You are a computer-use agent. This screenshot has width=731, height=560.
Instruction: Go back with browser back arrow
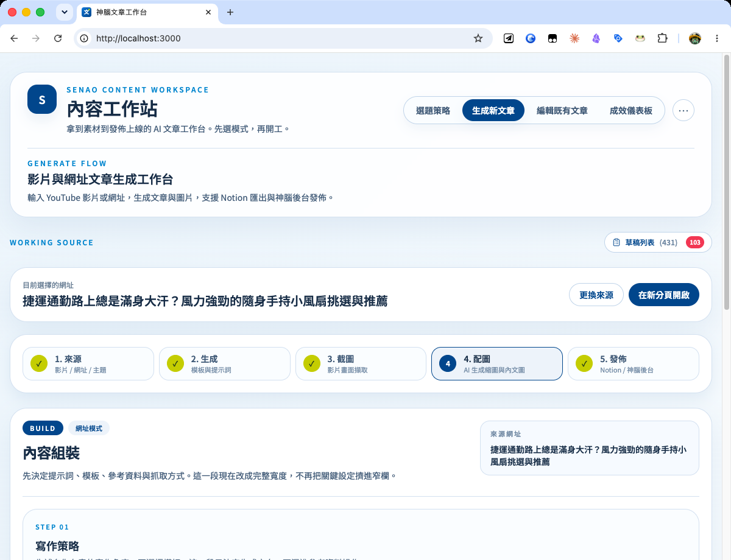pyautogui.click(x=14, y=38)
